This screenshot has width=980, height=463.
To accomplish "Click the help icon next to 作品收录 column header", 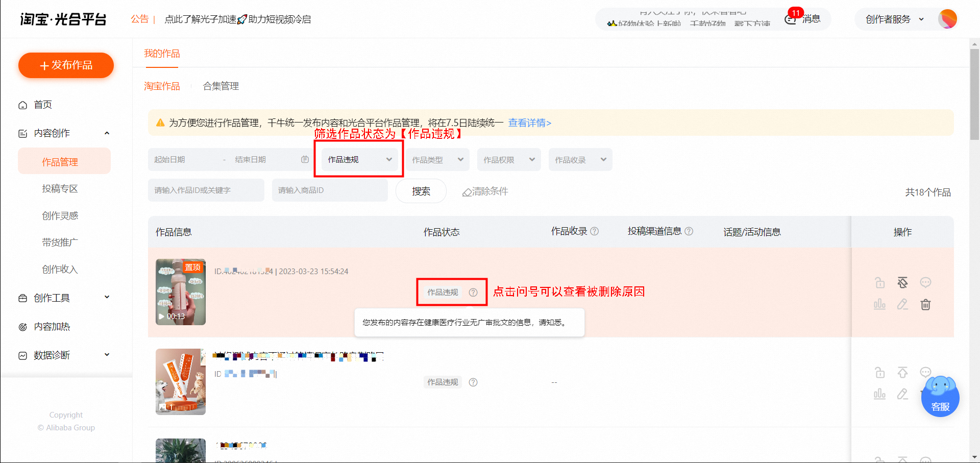I will coord(595,231).
